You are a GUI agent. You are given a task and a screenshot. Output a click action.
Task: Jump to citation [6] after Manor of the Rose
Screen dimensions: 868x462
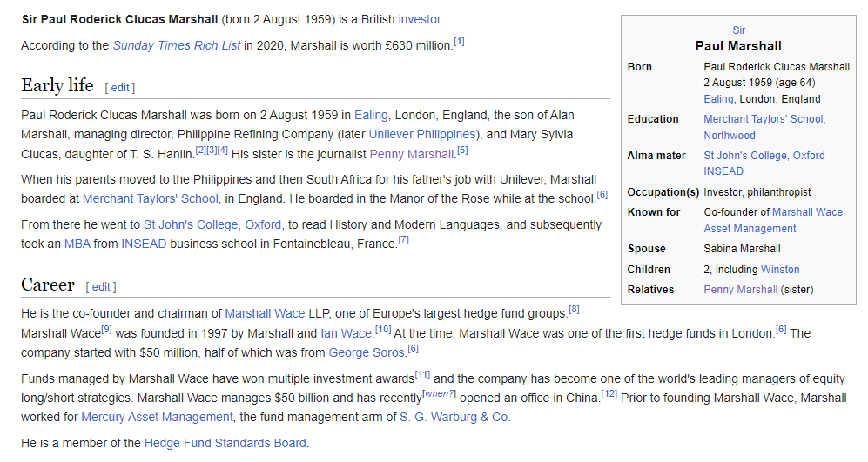click(602, 194)
